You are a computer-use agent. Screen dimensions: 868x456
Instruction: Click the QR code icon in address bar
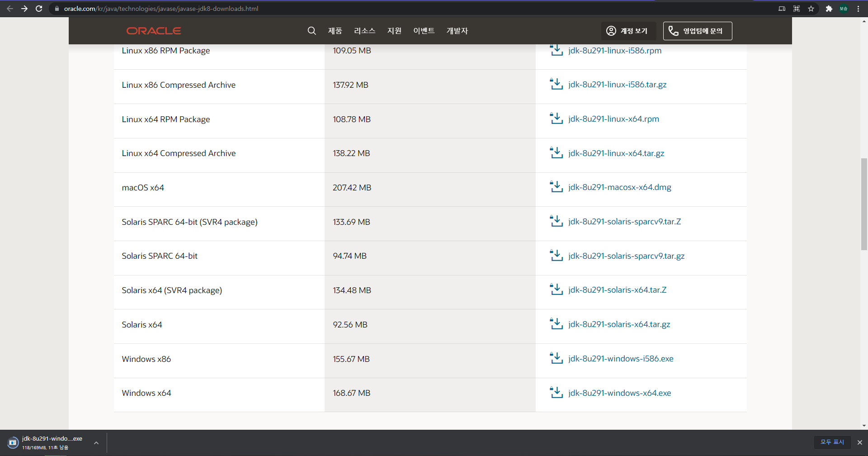point(797,9)
